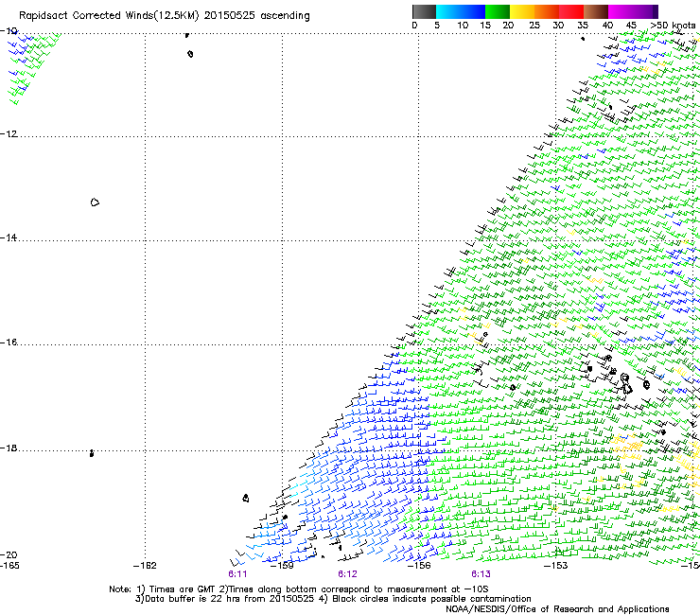Click the 'Data buffer is 22 hrs' note line
This screenshot has width=700, height=615.
[333, 599]
